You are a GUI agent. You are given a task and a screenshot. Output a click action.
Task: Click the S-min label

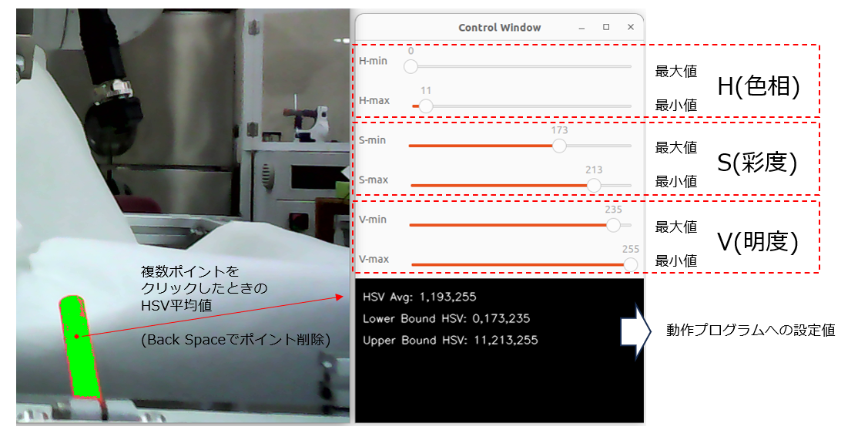[372, 140]
